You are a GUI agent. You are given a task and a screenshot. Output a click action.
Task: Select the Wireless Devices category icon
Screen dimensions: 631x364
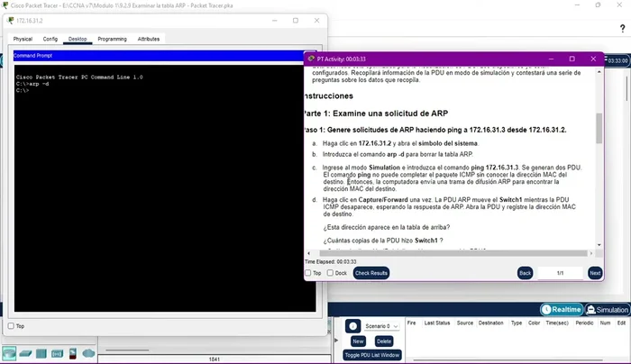pyautogui.click(x=57, y=353)
